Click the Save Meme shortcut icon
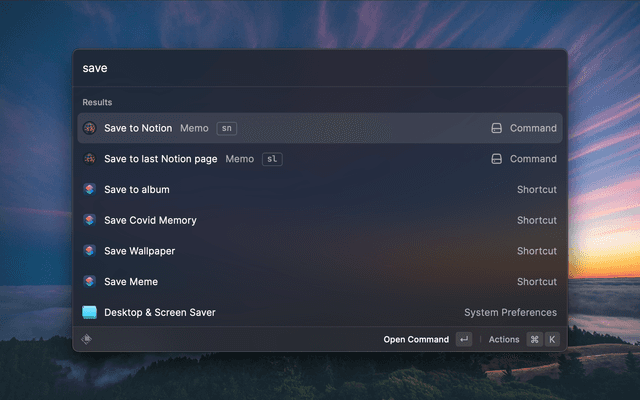This screenshot has height=400, width=640. 89,282
